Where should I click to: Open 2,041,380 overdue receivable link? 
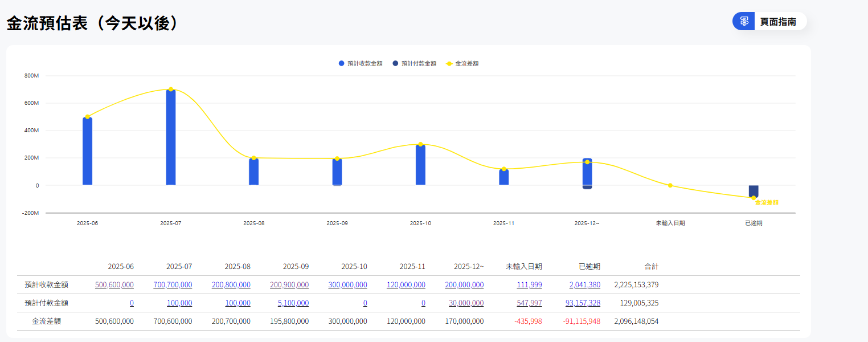[584, 285]
